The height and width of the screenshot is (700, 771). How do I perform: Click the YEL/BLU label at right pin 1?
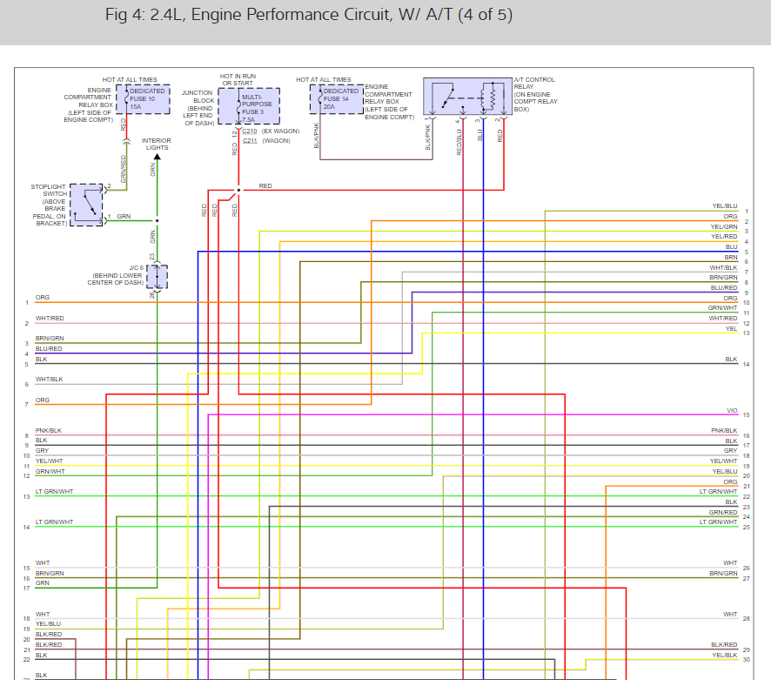(x=725, y=206)
